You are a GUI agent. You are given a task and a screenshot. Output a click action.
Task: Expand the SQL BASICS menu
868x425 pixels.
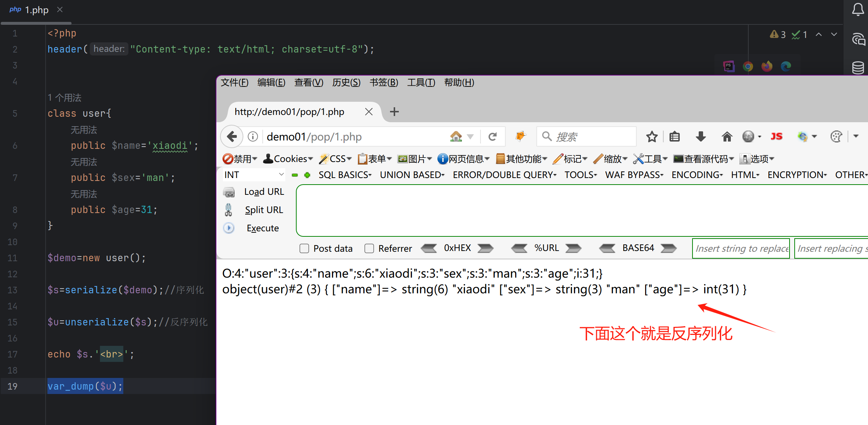344,175
